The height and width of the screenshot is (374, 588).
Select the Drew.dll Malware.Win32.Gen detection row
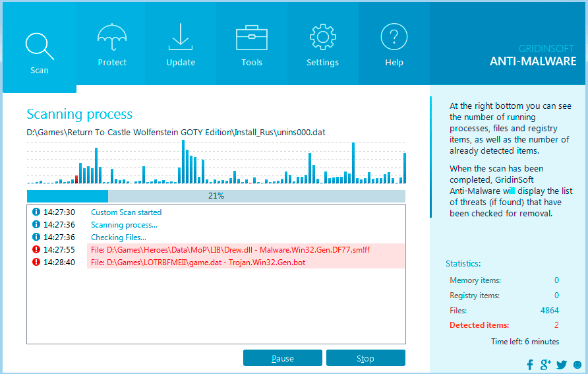pyautogui.click(x=246, y=250)
